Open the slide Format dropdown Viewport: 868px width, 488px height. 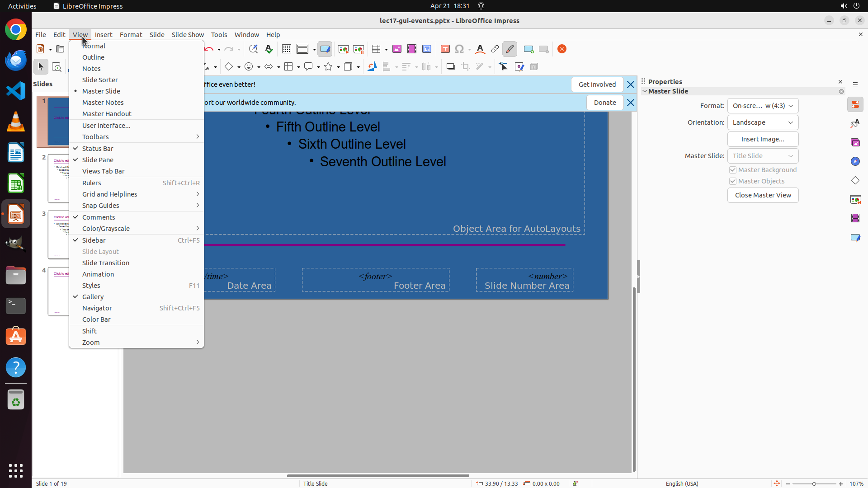(763, 106)
